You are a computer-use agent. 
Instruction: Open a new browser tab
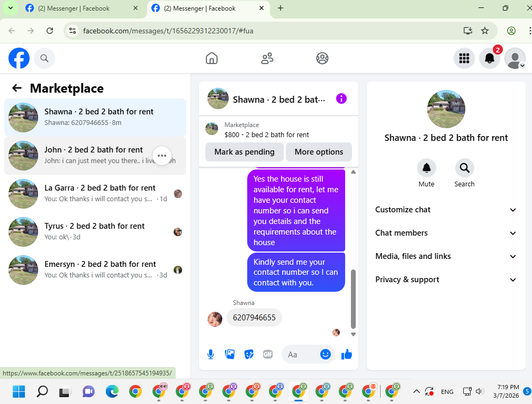(x=280, y=8)
